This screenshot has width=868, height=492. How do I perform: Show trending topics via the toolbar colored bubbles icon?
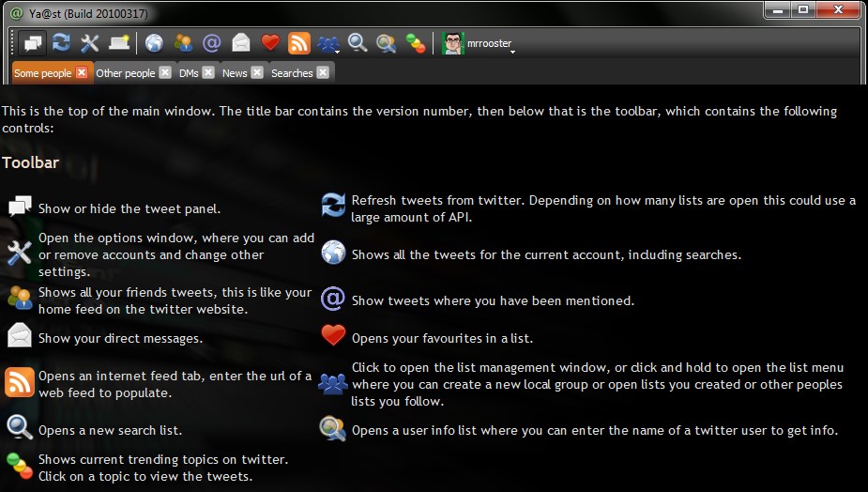pyautogui.click(x=416, y=43)
